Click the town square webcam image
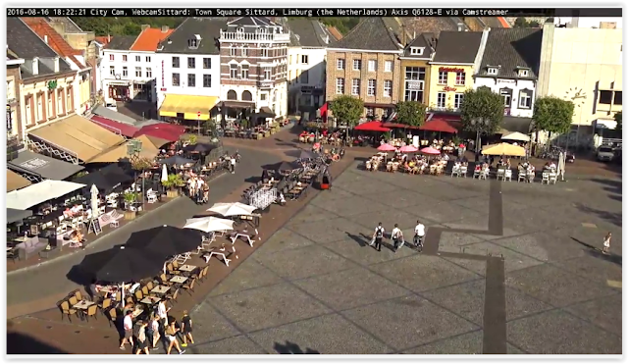Image resolution: width=628 pixels, height=364 pixels. point(314,181)
